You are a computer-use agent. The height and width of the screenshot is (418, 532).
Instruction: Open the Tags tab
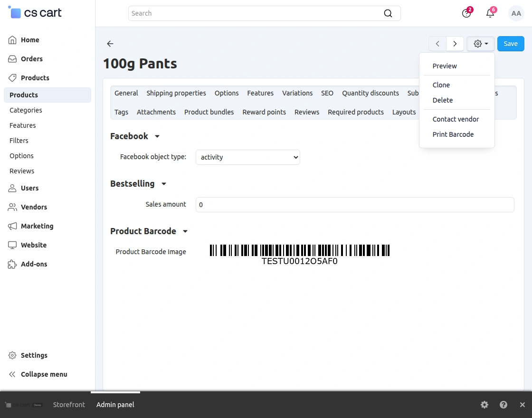coord(121,112)
